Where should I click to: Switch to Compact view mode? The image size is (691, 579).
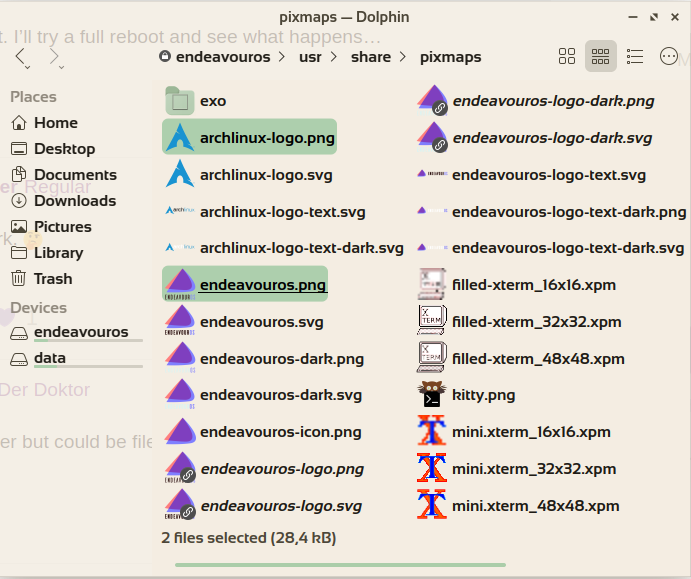[600, 57]
